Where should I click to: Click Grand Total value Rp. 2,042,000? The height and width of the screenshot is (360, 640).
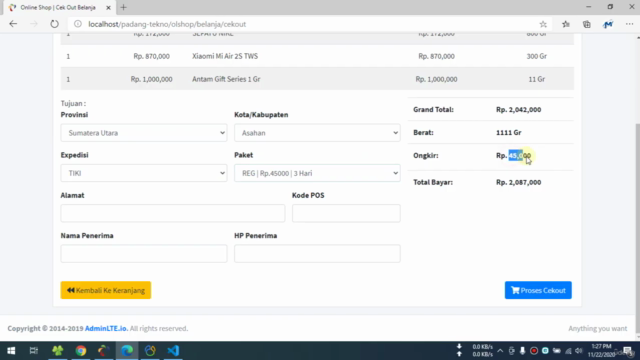point(518,109)
